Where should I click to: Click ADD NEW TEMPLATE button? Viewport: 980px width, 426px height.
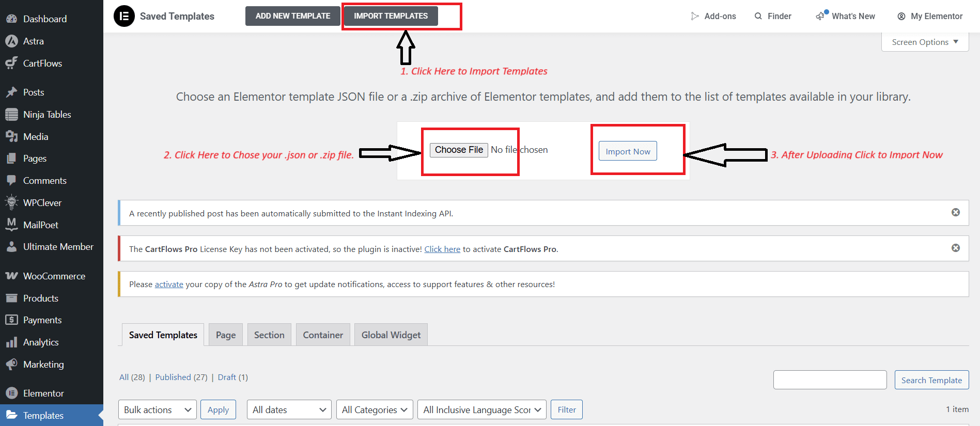coord(293,16)
